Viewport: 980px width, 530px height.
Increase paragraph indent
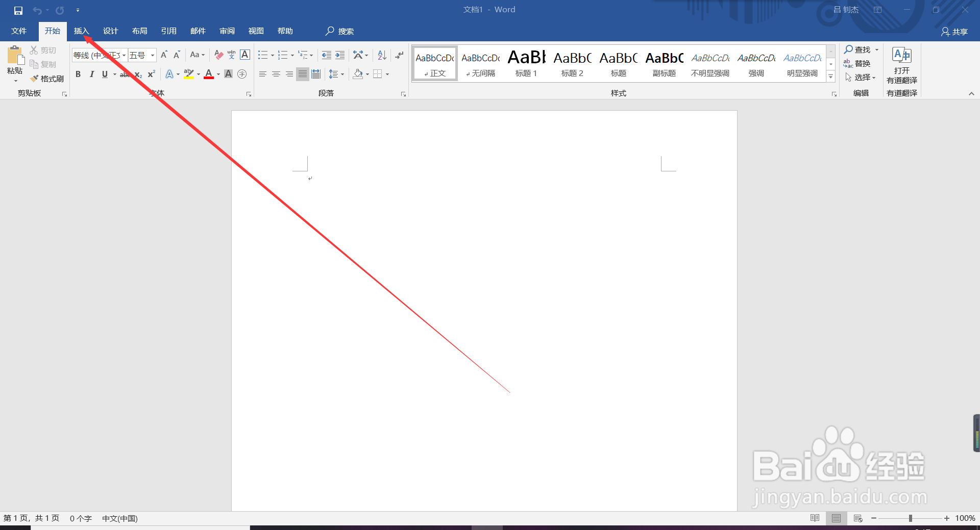point(340,55)
